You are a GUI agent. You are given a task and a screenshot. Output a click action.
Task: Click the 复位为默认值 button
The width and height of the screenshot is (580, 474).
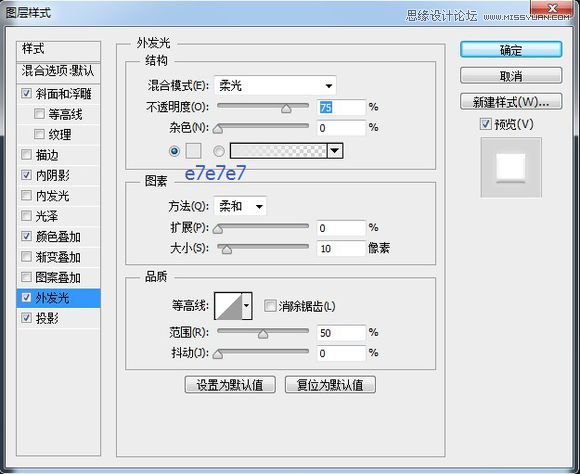330,385
